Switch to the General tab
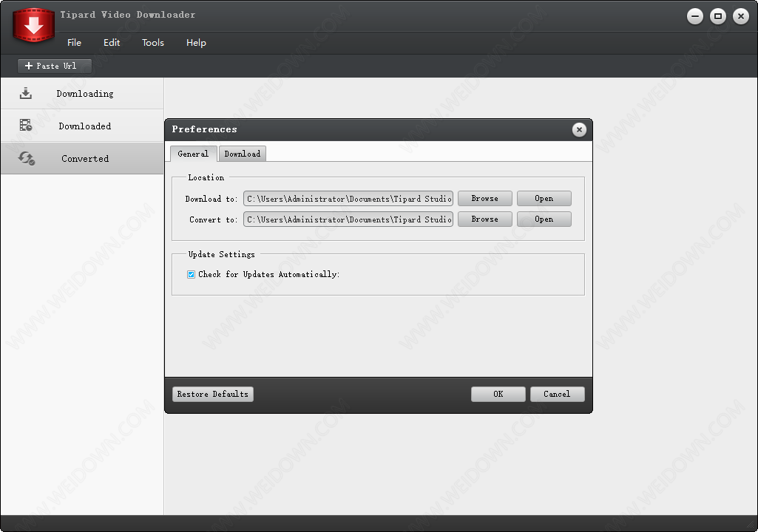 click(193, 154)
